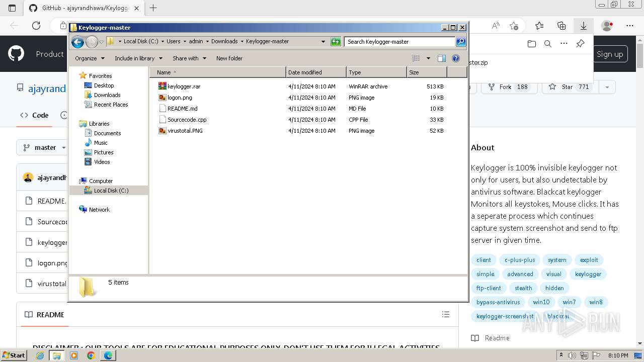Open a new Edge browser tab
Viewport: 644px width, 362px height.
pos(153,8)
